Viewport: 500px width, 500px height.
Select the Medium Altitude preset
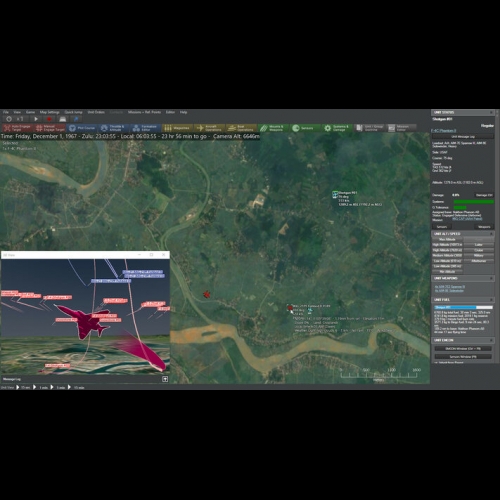coord(447,255)
